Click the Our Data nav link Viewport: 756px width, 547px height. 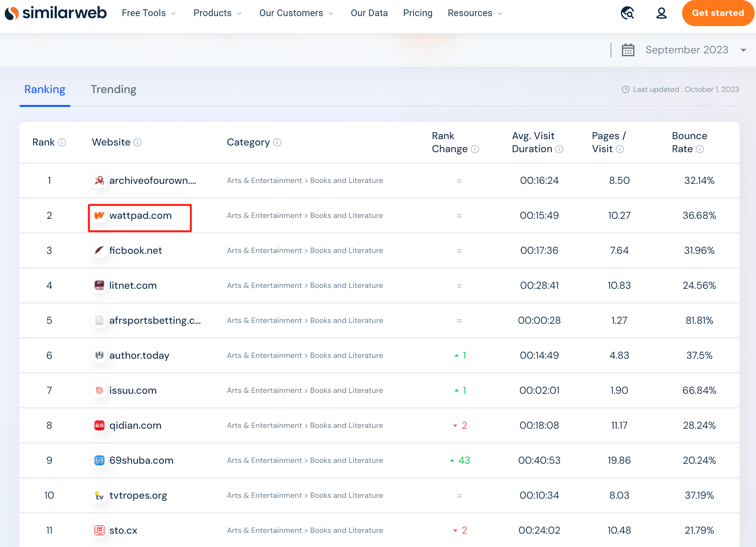[x=369, y=13]
